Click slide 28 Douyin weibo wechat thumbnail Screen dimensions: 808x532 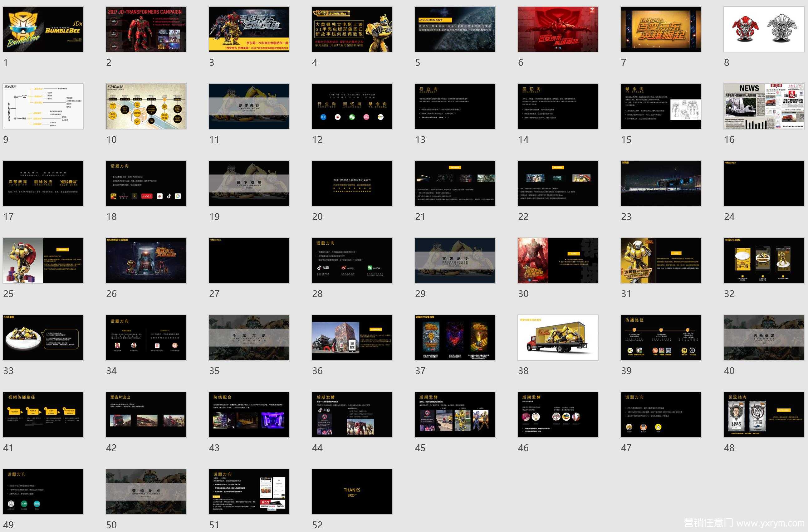click(352, 261)
